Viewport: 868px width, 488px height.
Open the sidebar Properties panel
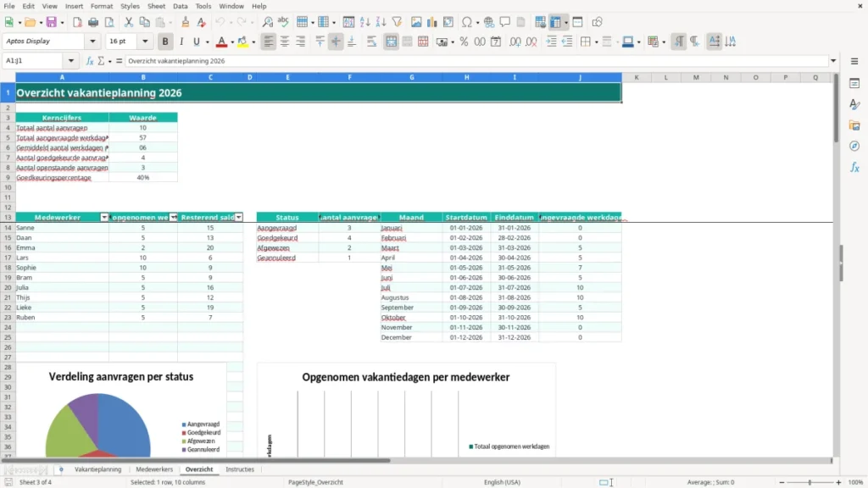[854, 83]
